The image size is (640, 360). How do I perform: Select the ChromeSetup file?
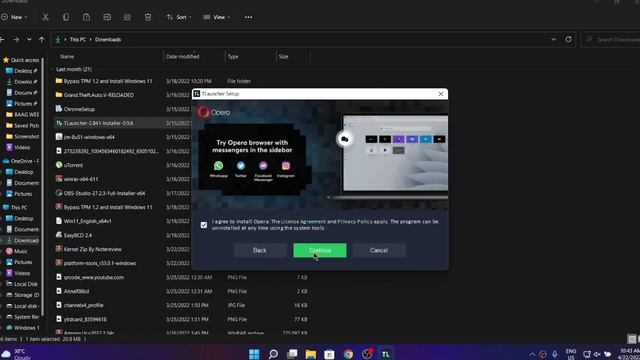[x=79, y=109]
